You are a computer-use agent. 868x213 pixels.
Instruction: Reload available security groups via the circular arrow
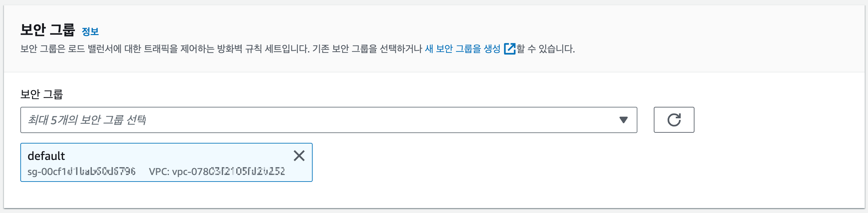pyautogui.click(x=673, y=120)
